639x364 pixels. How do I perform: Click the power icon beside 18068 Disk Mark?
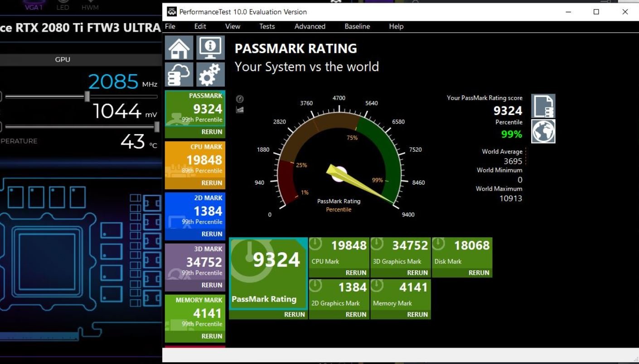(x=438, y=244)
